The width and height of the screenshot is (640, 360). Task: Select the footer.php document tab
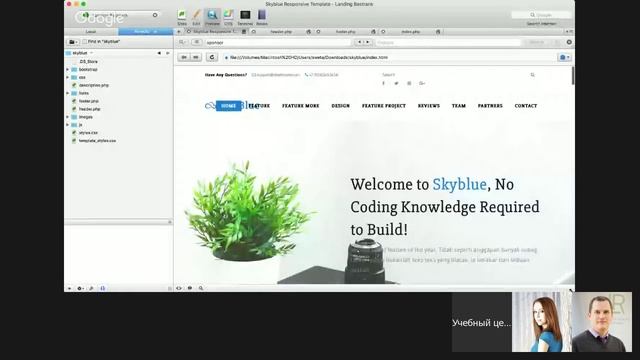346,31
